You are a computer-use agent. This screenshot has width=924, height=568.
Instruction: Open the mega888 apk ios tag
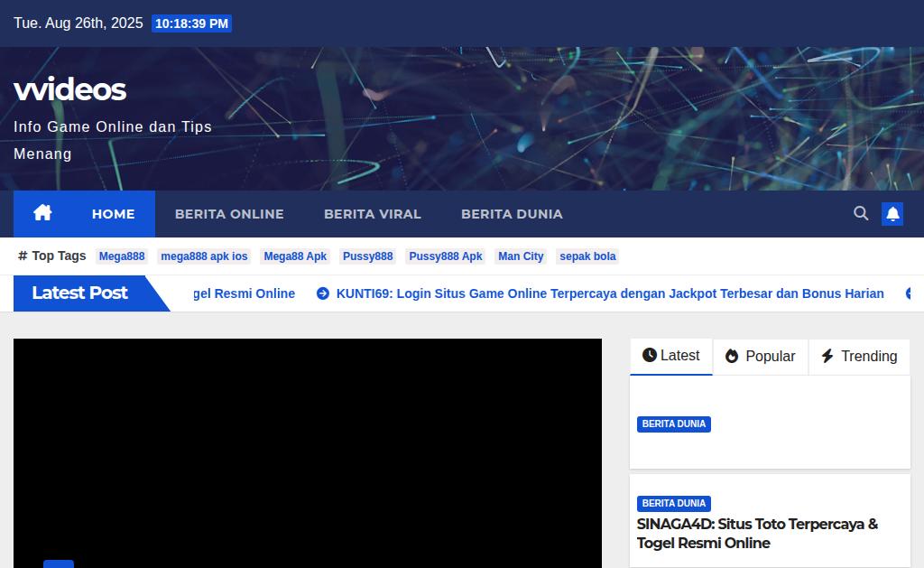coord(204,256)
